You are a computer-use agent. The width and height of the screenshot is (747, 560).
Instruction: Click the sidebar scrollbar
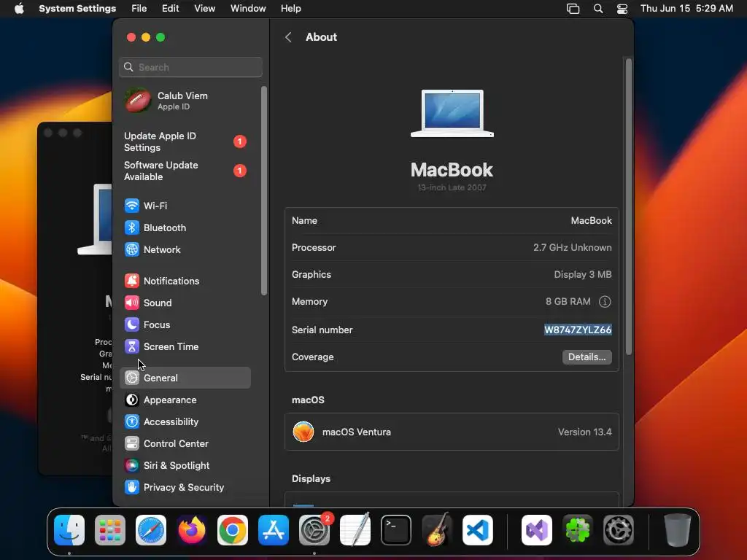264,190
